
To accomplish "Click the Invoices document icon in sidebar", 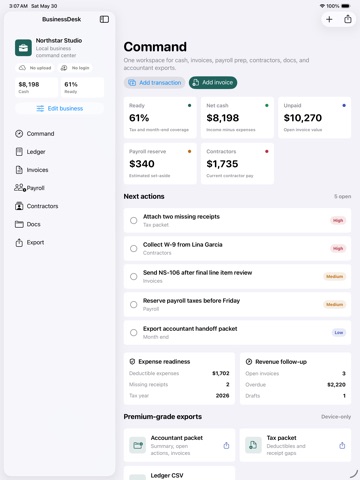I will pyautogui.click(x=19, y=170).
